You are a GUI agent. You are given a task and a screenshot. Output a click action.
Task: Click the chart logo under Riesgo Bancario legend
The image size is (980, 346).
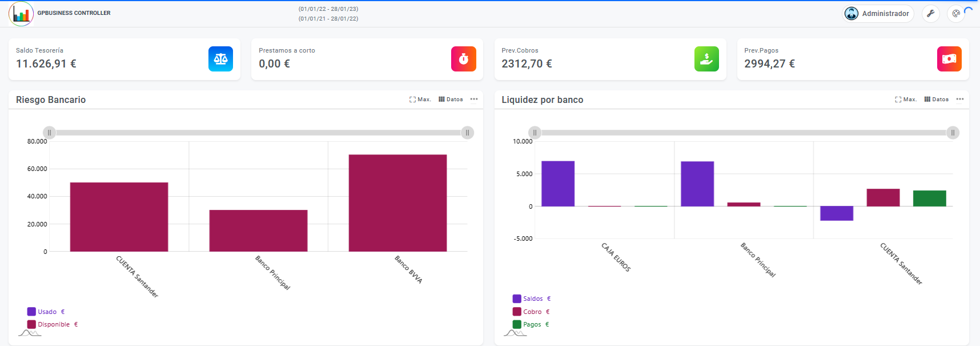pos(30,333)
